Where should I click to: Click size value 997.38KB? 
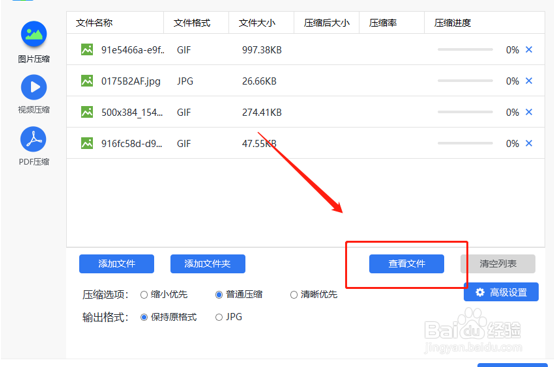pos(262,50)
